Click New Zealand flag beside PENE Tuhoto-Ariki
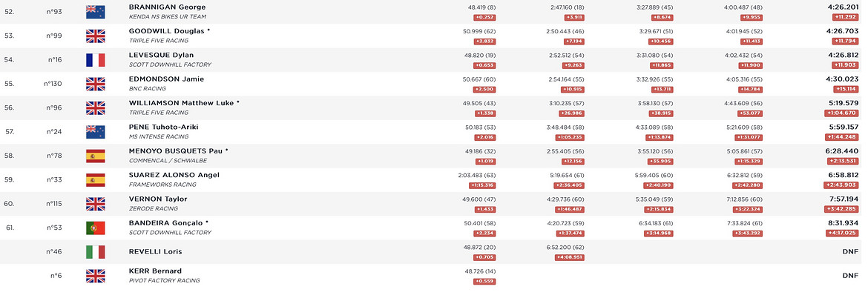868x295 pixels. click(95, 132)
